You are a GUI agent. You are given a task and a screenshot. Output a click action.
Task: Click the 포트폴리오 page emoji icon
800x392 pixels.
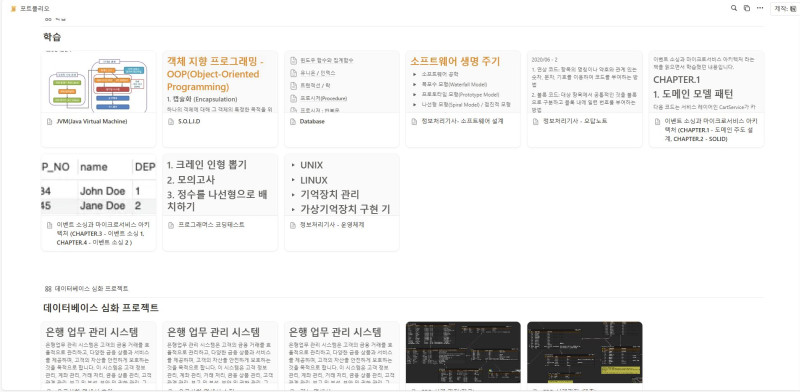(13, 9)
